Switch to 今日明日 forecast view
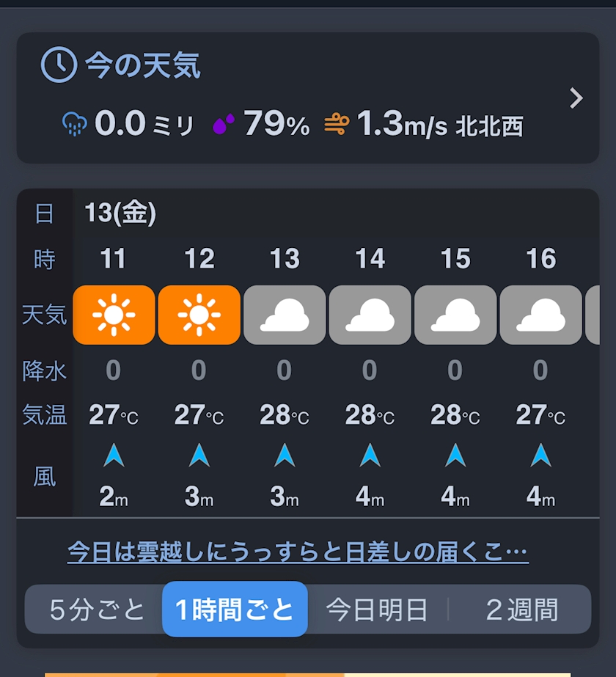This screenshot has width=616, height=677. click(x=377, y=610)
